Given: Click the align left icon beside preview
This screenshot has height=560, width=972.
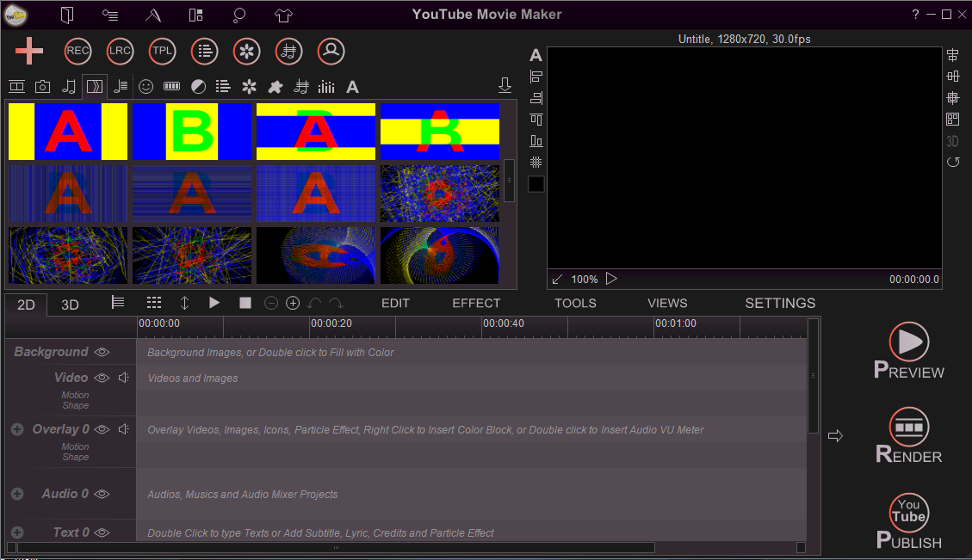Looking at the screenshot, I should [536, 77].
